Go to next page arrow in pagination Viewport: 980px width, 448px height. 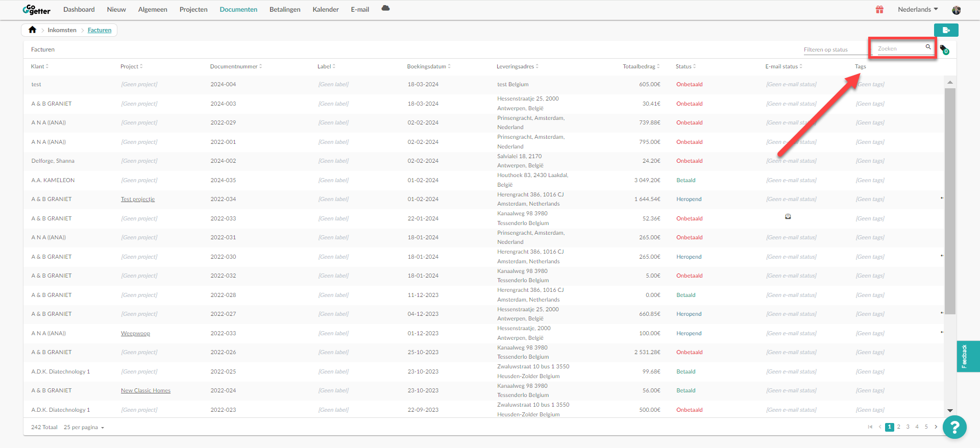[x=936, y=427]
